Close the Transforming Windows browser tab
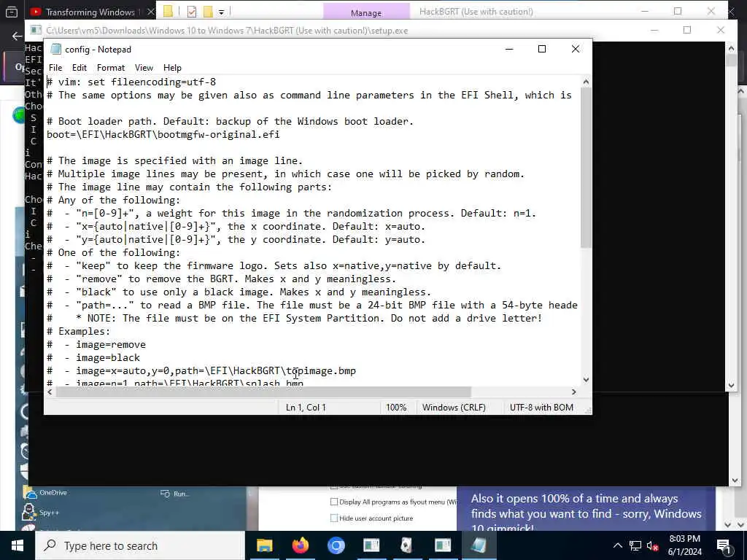 tap(150, 12)
